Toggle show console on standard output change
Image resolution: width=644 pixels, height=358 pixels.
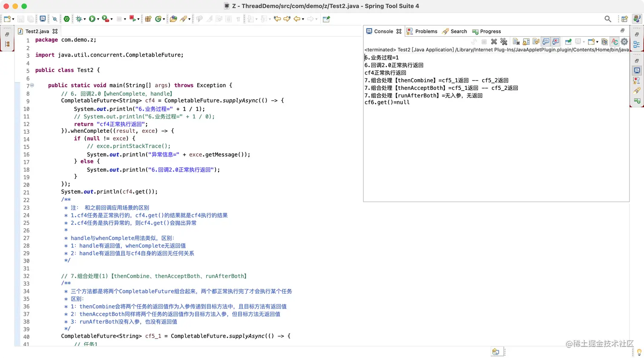pyautogui.click(x=546, y=42)
